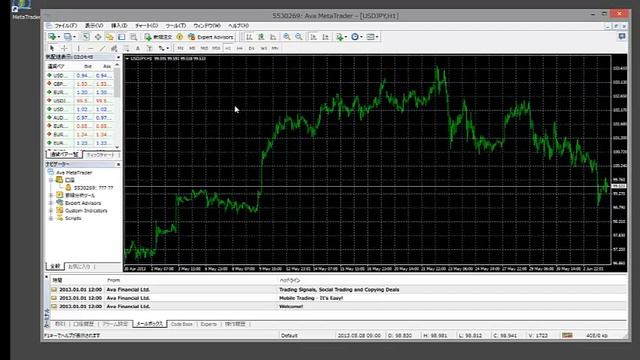Toggle the Terminal window icon
Image resolution: width=640 pixels, height=360 pixels.
[122, 37]
